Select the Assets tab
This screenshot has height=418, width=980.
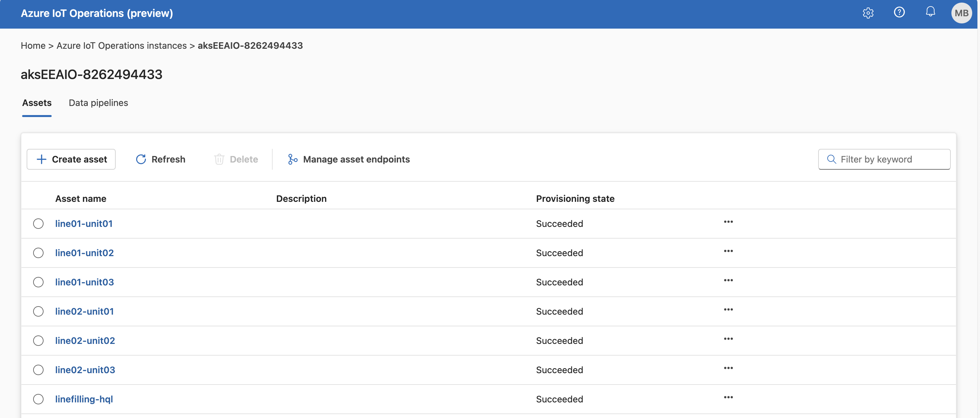tap(37, 103)
